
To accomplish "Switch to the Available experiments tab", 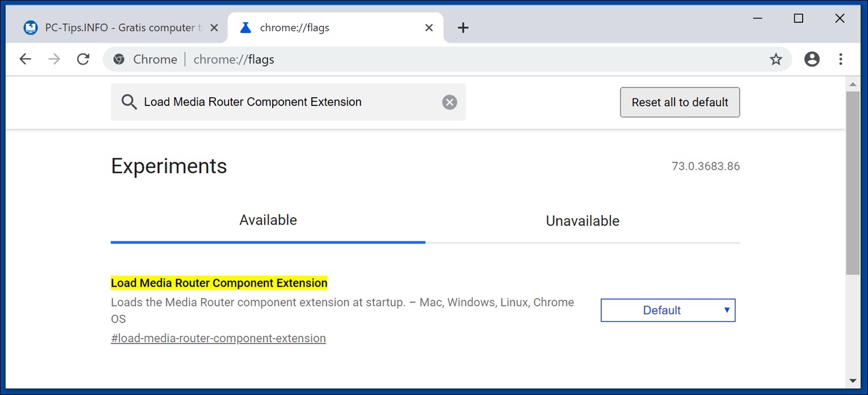I will [268, 220].
